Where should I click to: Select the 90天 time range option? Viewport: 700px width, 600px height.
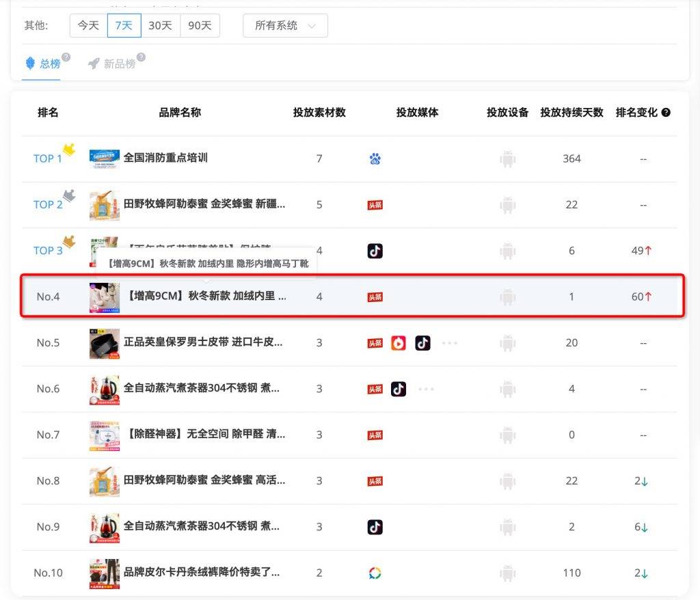point(200,25)
